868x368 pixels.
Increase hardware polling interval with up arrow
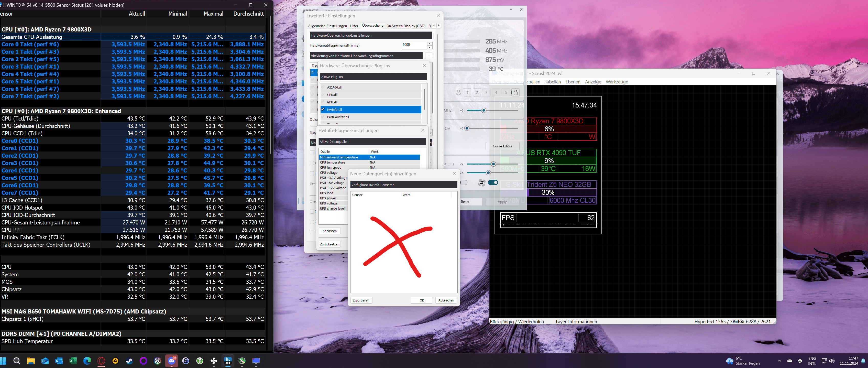coord(429,43)
